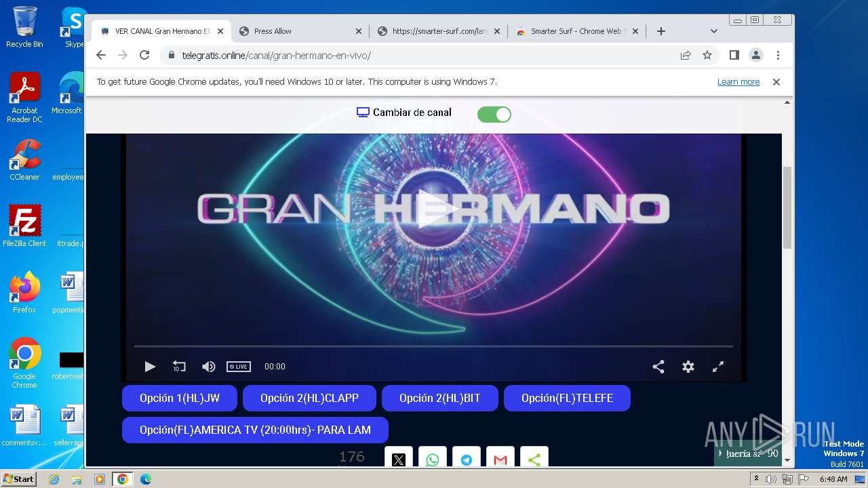Open Chrome profile avatar menu

[756, 56]
